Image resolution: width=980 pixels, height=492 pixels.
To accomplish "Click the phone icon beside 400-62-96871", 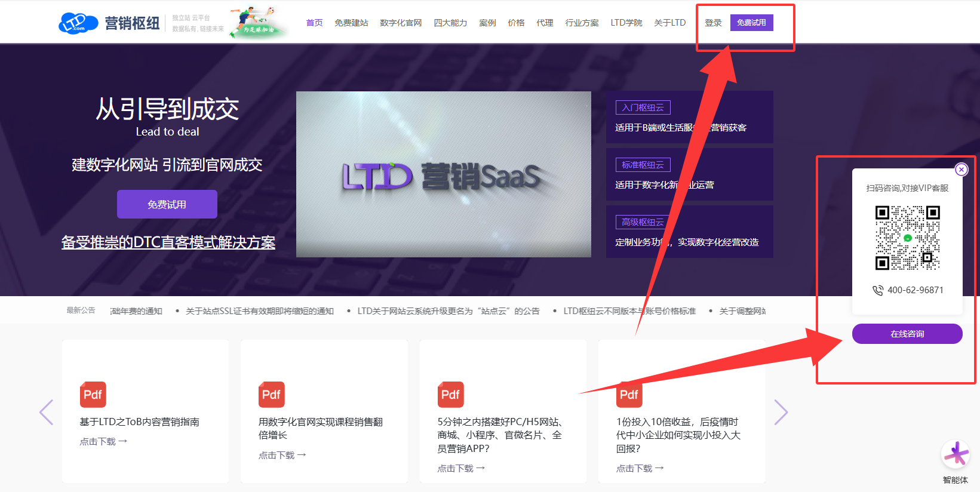I will click(877, 290).
